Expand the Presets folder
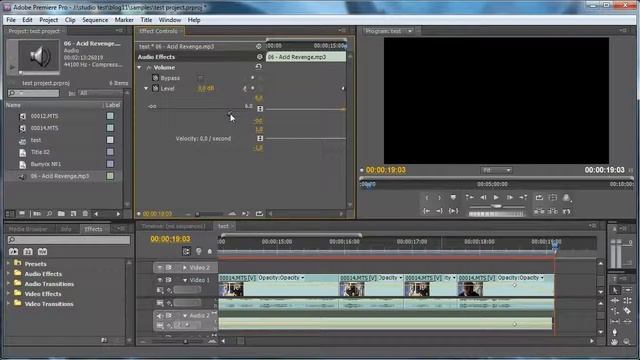This screenshot has height=360, width=640. pyautogui.click(x=8, y=264)
